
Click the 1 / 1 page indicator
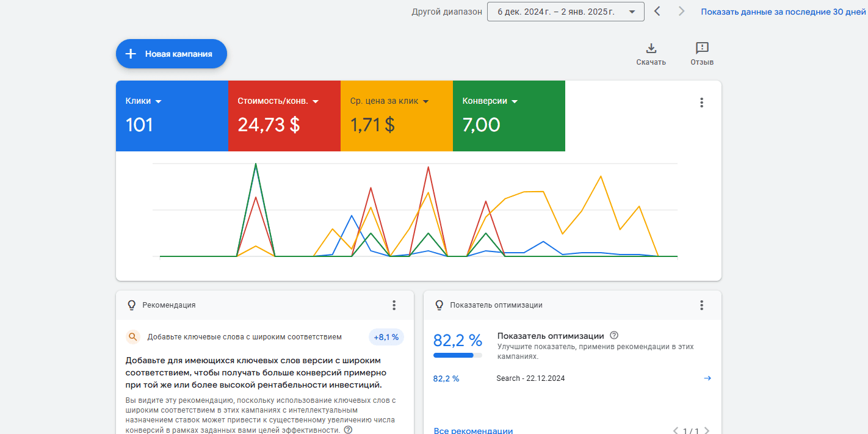pyautogui.click(x=691, y=431)
